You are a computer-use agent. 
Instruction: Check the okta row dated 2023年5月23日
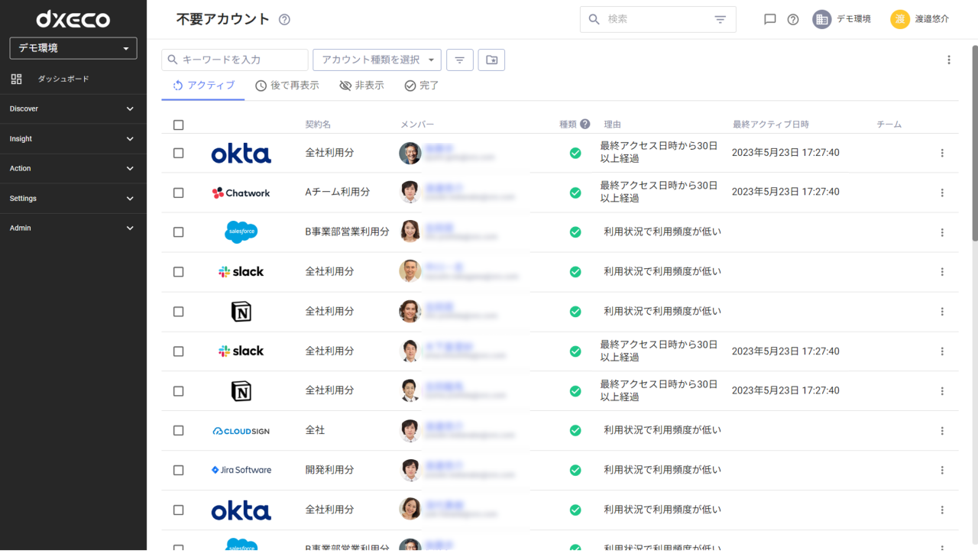[x=179, y=153]
